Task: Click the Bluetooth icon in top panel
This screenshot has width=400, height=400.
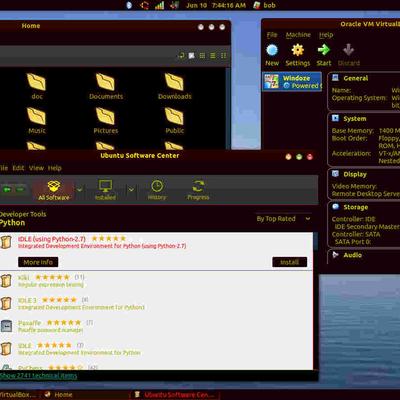Action: click(129, 5)
